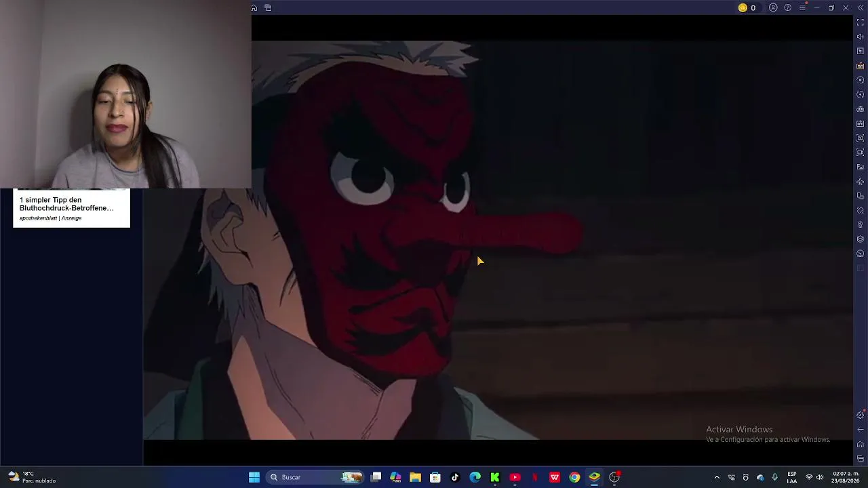Open the red WPS Office taskbar icon
This screenshot has height=488, width=868.
click(555, 477)
